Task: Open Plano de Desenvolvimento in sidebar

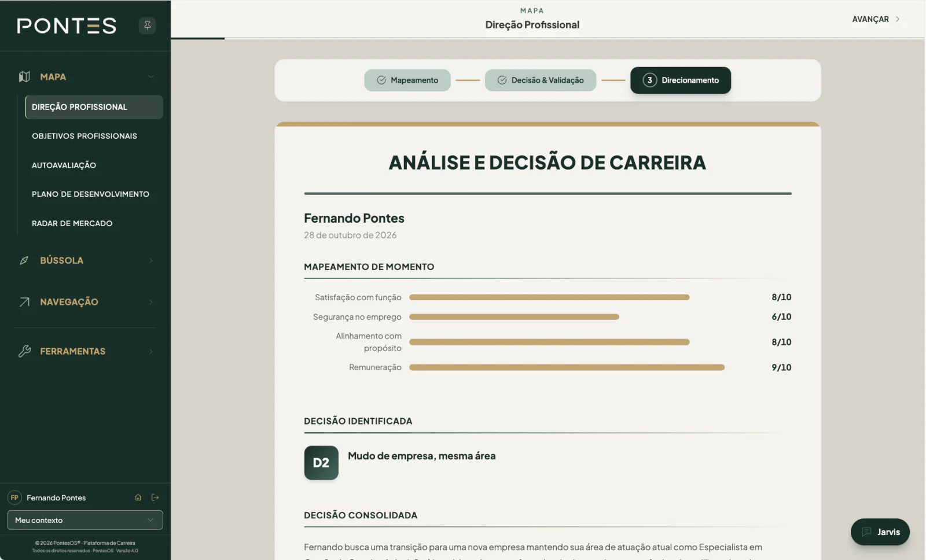Action: 90,194
